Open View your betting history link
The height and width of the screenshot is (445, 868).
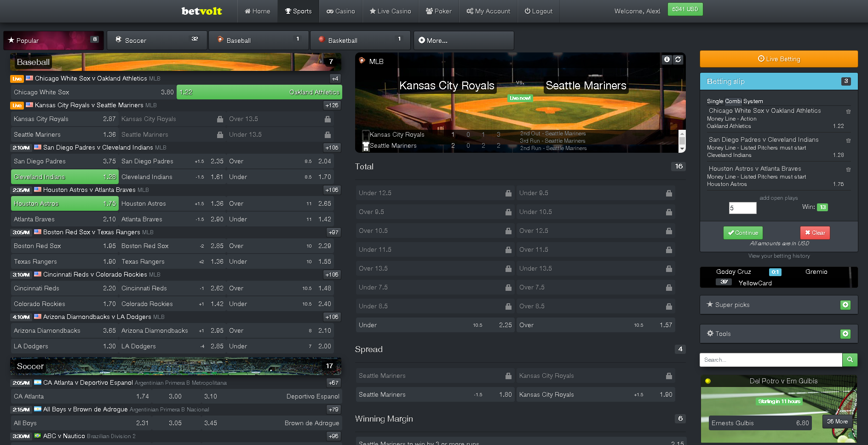[x=779, y=256]
